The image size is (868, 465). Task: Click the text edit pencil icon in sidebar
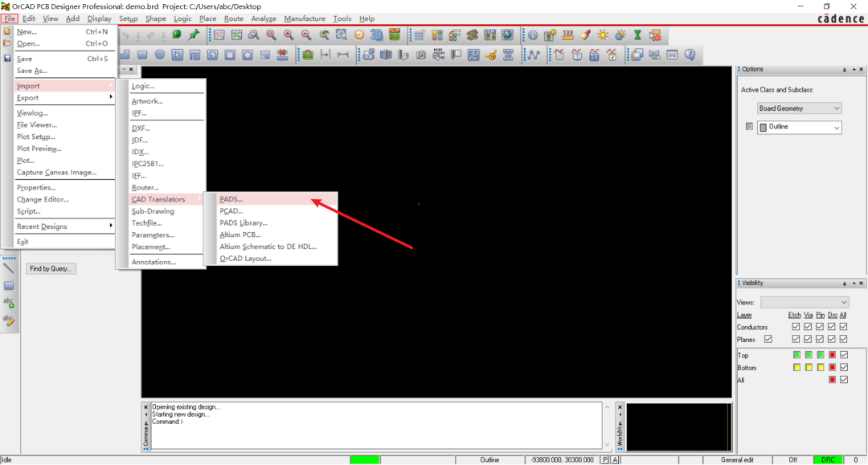(x=9, y=320)
